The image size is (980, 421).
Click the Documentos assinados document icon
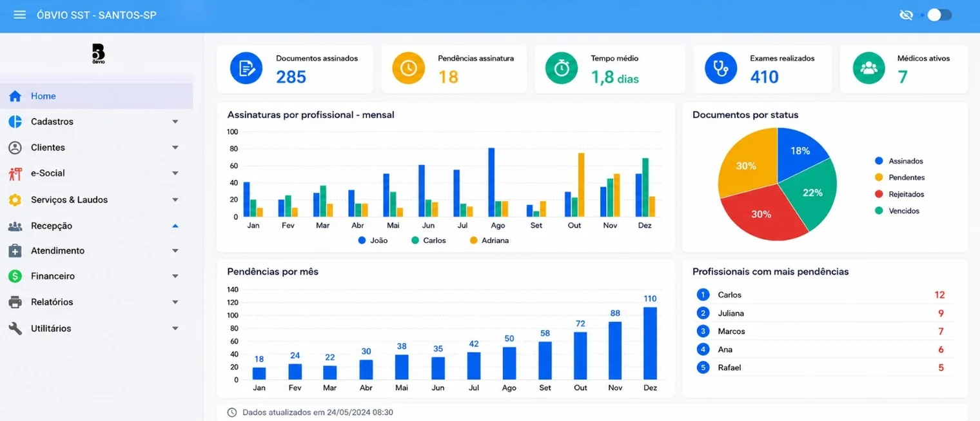click(x=247, y=68)
